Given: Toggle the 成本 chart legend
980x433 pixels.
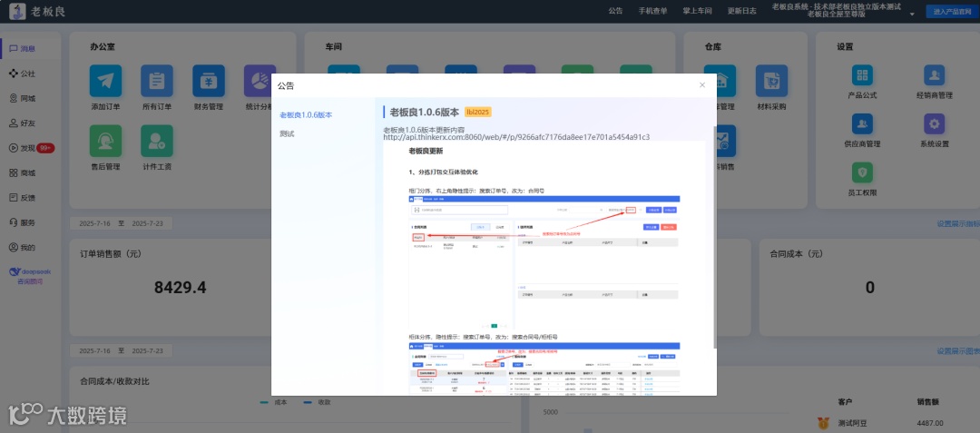Looking at the screenshot, I should tap(273, 402).
